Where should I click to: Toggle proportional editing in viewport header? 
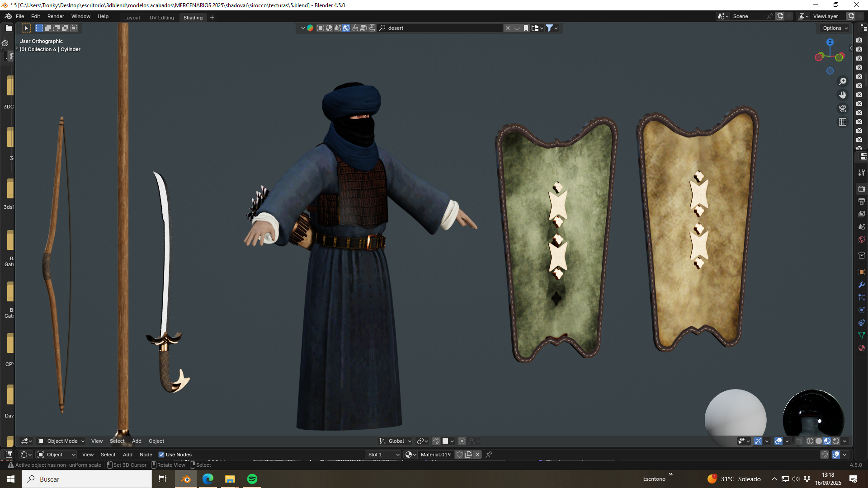(462, 441)
